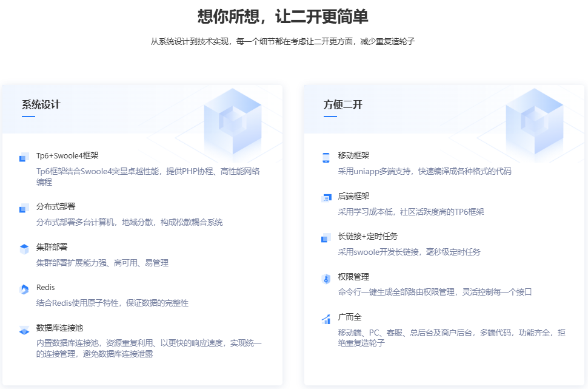Click the 3D cube graphic in 系统设计 card
The width and height of the screenshot is (588, 389).
point(232,120)
